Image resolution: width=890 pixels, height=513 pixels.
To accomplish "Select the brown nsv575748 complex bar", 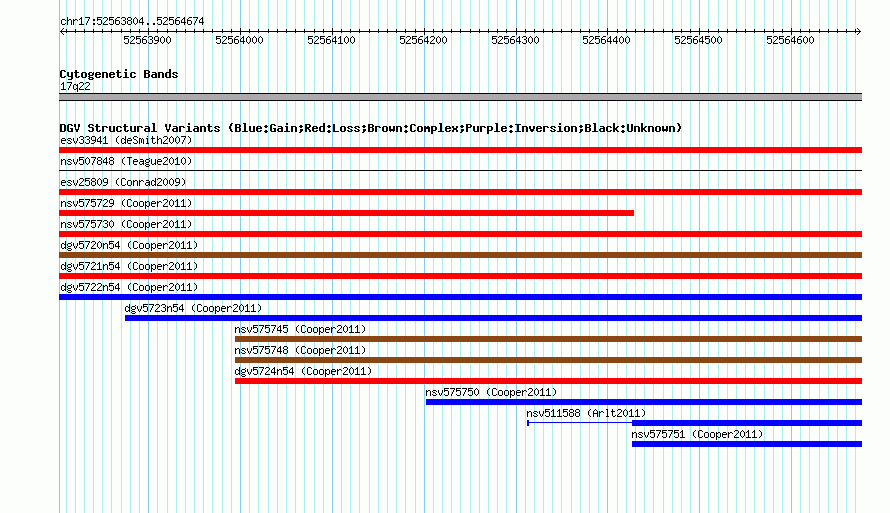I will [x=548, y=360].
